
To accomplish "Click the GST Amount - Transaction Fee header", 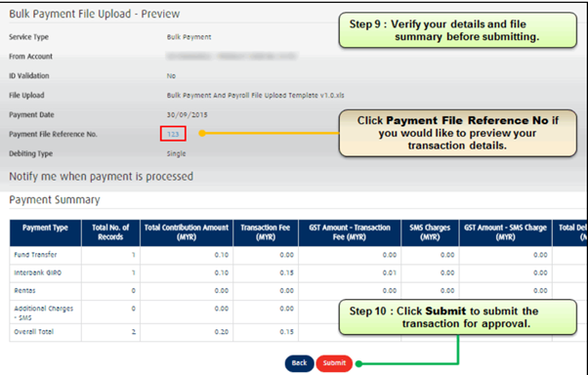I will 350,232.
